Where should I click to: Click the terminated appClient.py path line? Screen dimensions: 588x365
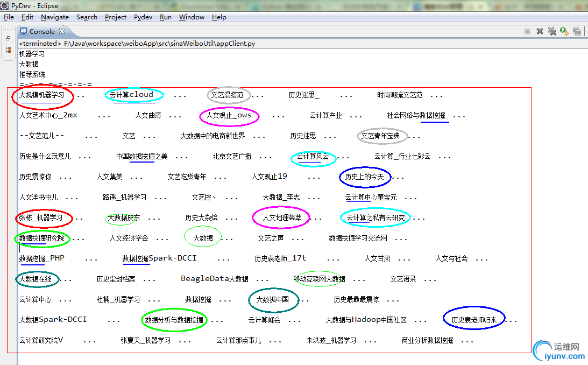[137, 44]
